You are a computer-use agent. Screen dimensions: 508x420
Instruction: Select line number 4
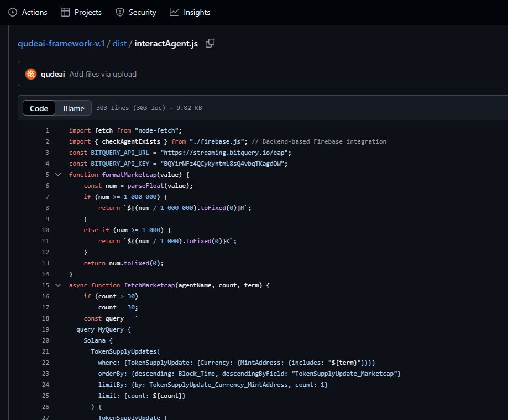[48, 164]
